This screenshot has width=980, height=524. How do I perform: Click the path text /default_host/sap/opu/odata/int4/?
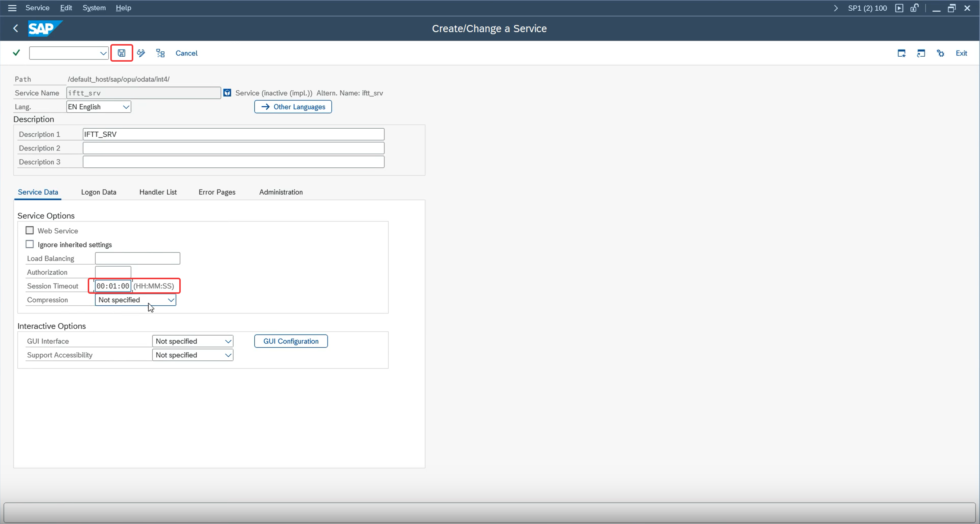click(118, 79)
